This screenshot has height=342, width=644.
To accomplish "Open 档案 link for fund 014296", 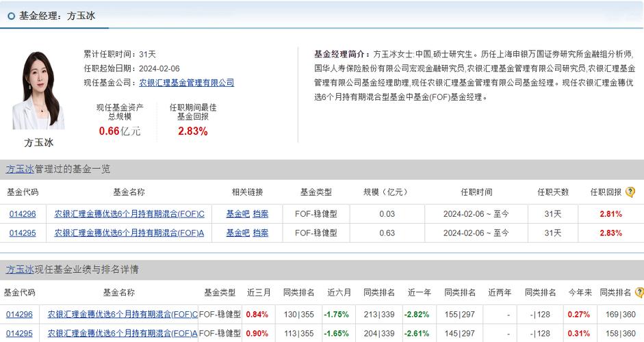I will (260, 214).
